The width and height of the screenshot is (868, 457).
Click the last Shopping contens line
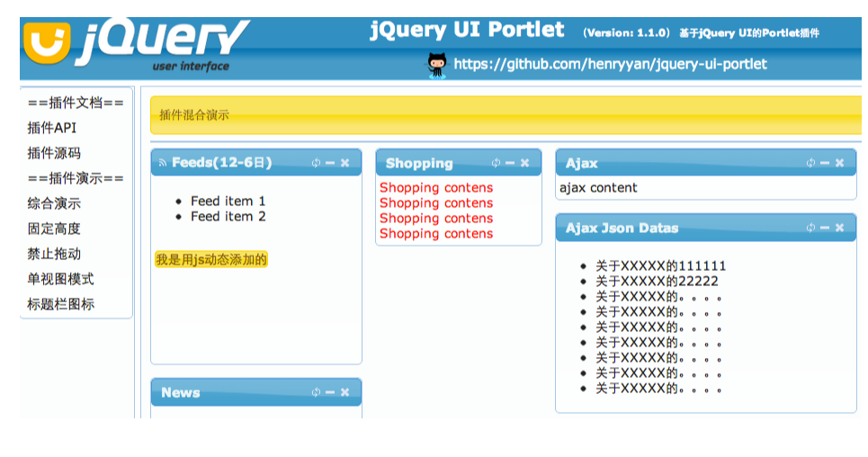click(436, 234)
